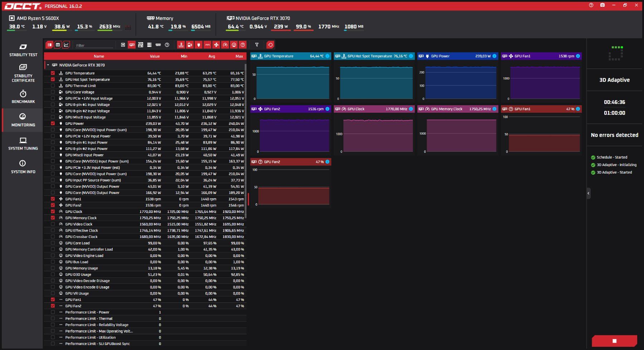Sort sensors by Value column
Image resolution: width=644 pixels, height=350 pixels.
pyautogui.click(x=155, y=56)
